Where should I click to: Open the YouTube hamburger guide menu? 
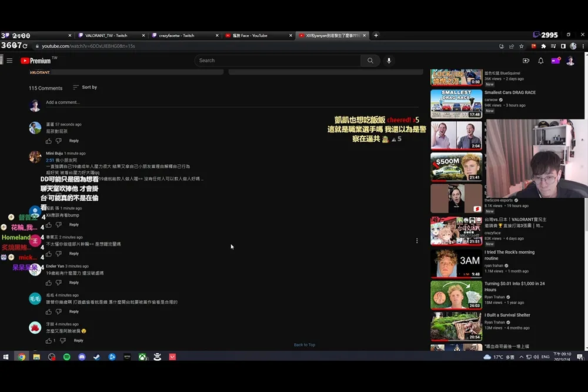click(x=10, y=61)
